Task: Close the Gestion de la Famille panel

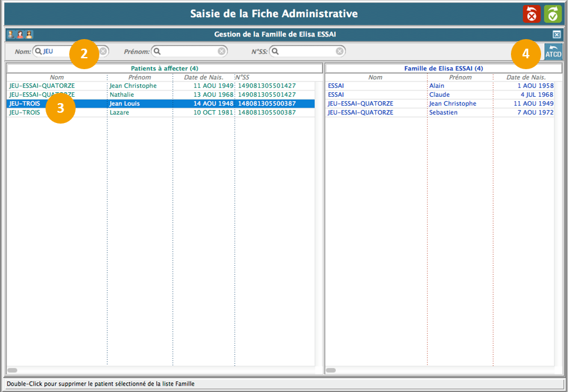Action: [x=556, y=35]
